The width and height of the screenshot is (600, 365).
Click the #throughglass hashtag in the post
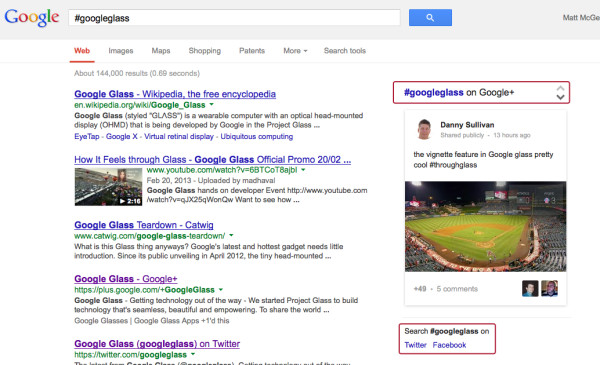tap(453, 165)
